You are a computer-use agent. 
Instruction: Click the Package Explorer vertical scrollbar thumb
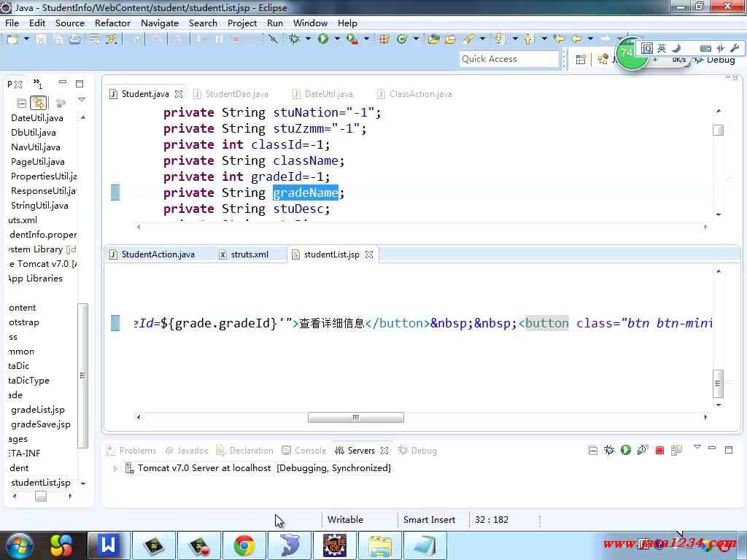(x=83, y=376)
